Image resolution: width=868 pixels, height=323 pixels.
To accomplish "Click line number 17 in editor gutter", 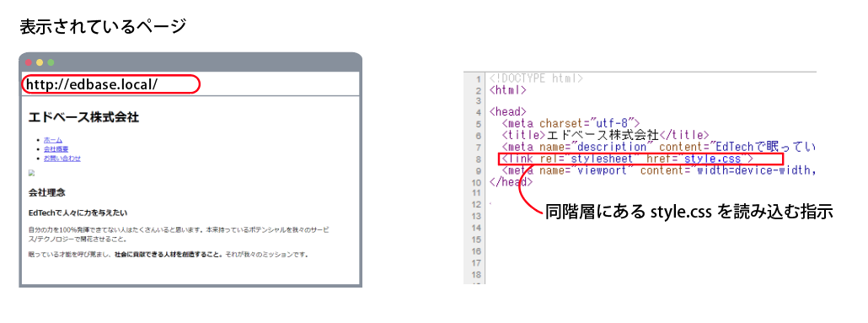I will click(x=476, y=262).
